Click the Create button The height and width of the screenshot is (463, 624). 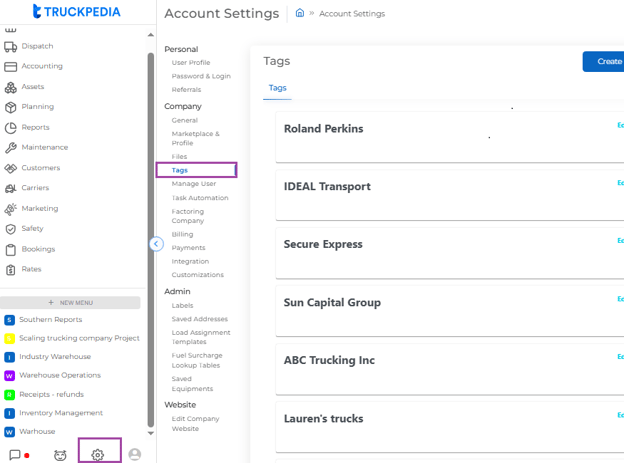pos(604,62)
